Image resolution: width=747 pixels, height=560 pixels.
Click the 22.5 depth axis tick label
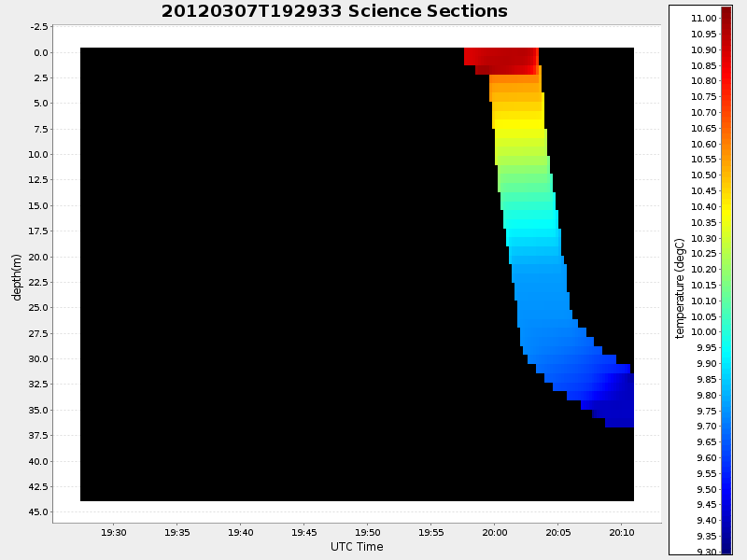click(x=38, y=282)
